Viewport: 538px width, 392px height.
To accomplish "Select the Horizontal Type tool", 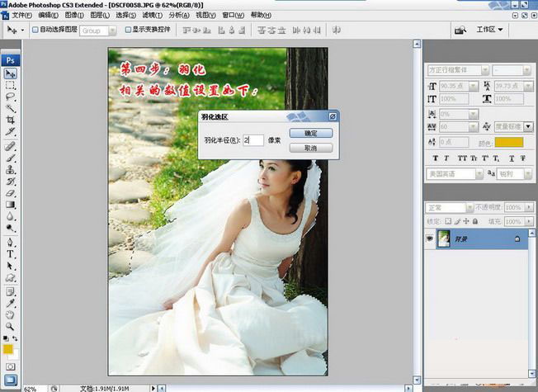I will click(x=11, y=254).
